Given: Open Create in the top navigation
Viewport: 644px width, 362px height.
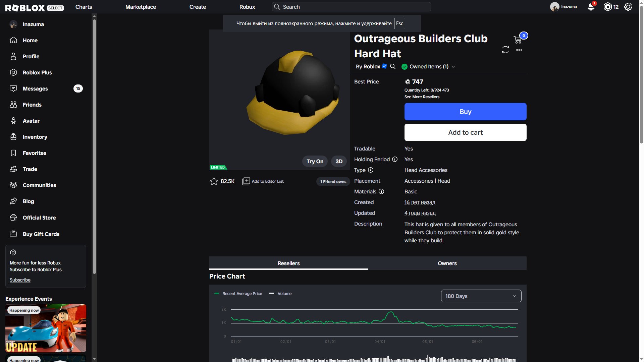Looking at the screenshot, I should [x=198, y=7].
